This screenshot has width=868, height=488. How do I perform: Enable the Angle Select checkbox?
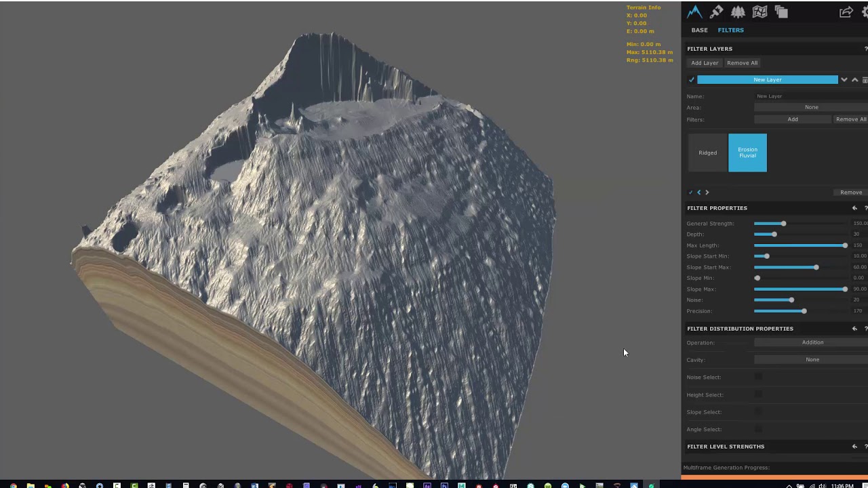click(x=758, y=429)
